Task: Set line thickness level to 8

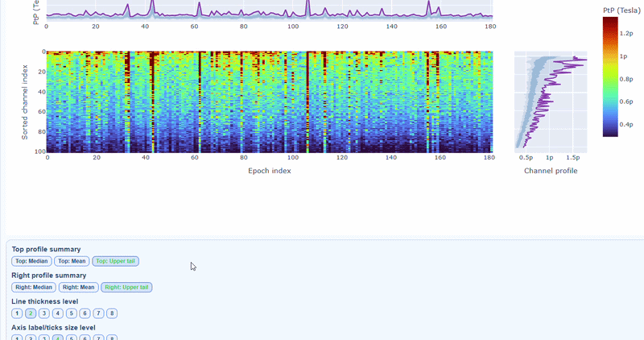Action: click(112, 313)
